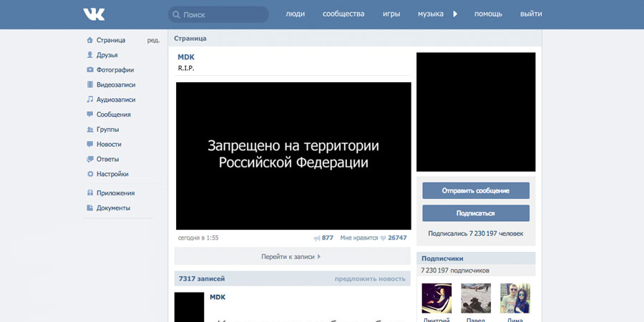This screenshot has height=322, width=644.
Task: Open музыка in the top navigation
Action: pos(431,14)
